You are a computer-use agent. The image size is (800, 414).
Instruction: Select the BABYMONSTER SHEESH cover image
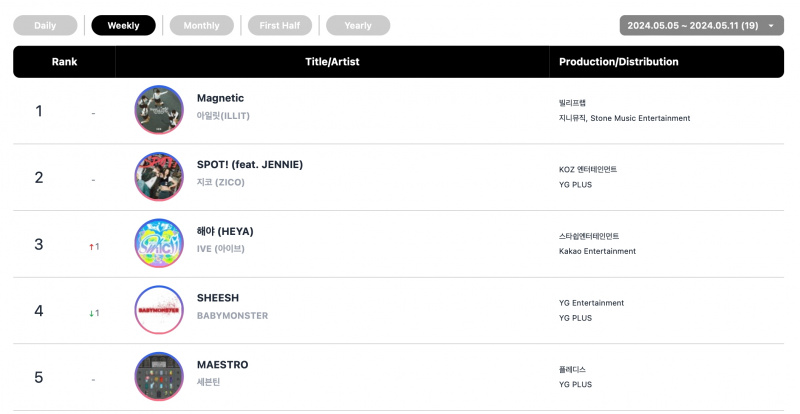(159, 310)
